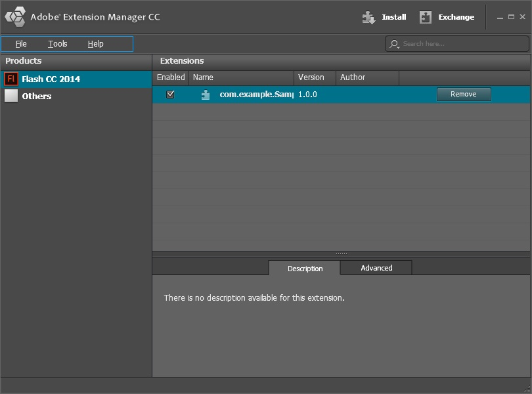The image size is (532, 394).
Task: Remove the com.example.Sample extension
Action: pos(464,94)
